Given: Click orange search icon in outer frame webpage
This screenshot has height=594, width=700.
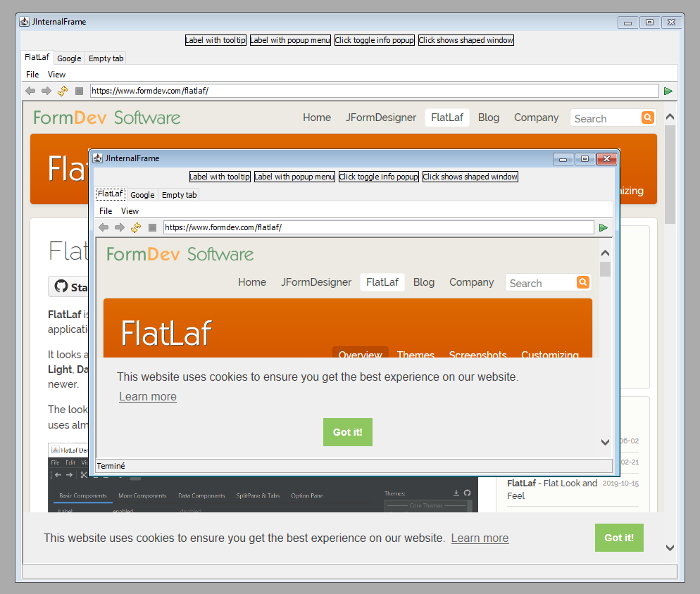Looking at the screenshot, I should point(648,118).
